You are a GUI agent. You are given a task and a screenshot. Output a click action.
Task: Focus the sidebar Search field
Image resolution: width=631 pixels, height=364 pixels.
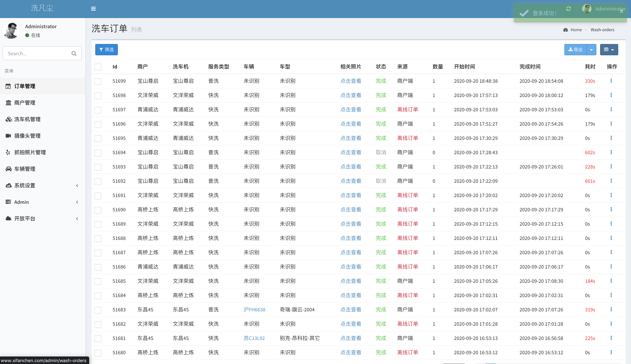37,53
